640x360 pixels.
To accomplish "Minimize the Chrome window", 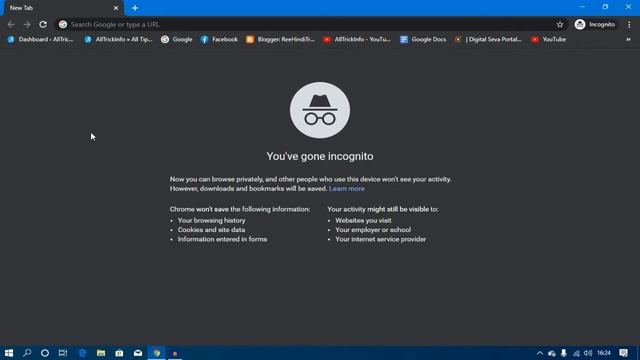I will (x=582, y=7).
